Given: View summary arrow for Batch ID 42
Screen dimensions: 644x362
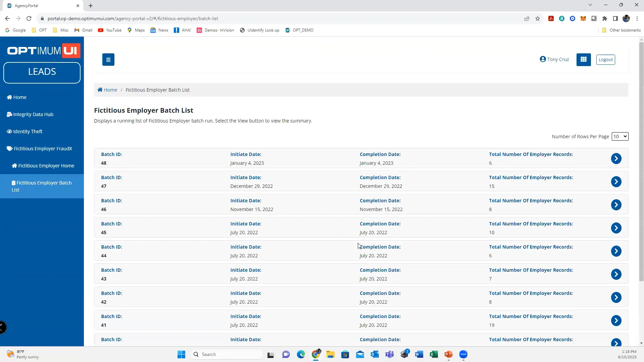Looking at the screenshot, I should pyautogui.click(x=616, y=297).
